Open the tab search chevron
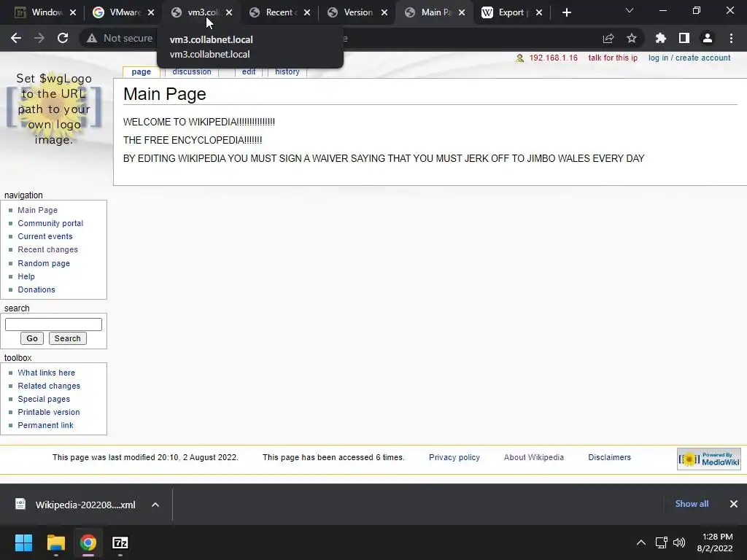The image size is (747, 560). click(x=630, y=10)
